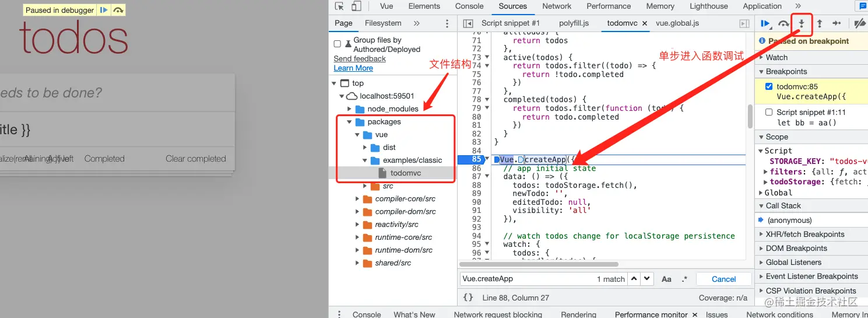Hide the navigator sidebar icon

pyautogui.click(x=468, y=23)
